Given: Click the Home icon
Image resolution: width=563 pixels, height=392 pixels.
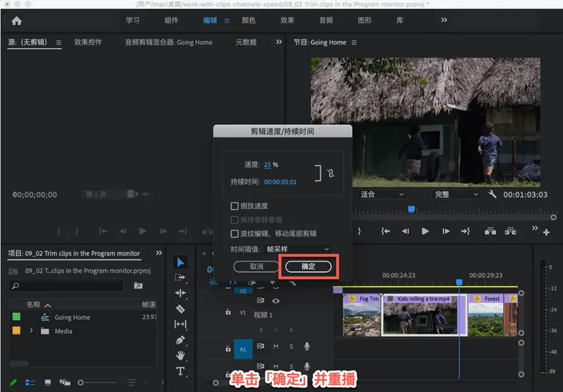Looking at the screenshot, I should [16, 21].
